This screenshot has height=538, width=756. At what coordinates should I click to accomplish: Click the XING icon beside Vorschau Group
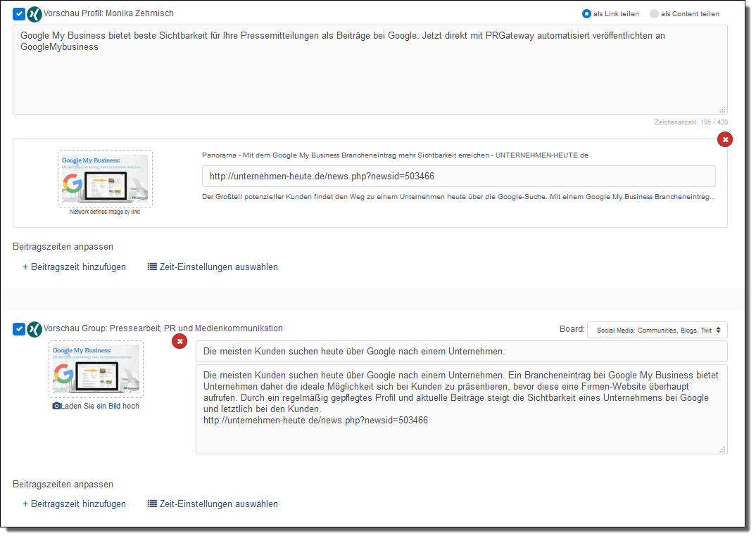[x=34, y=329]
